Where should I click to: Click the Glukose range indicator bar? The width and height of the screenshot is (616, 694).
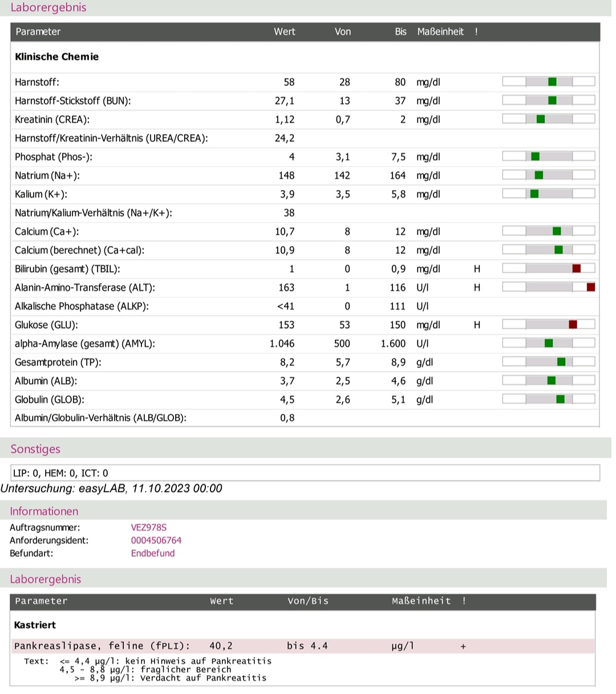pos(548,325)
